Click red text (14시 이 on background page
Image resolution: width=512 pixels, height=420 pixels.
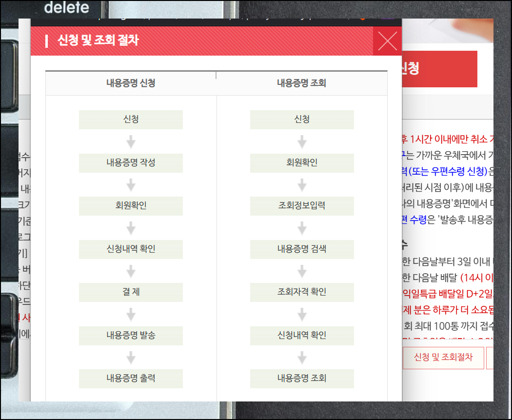(x=476, y=278)
